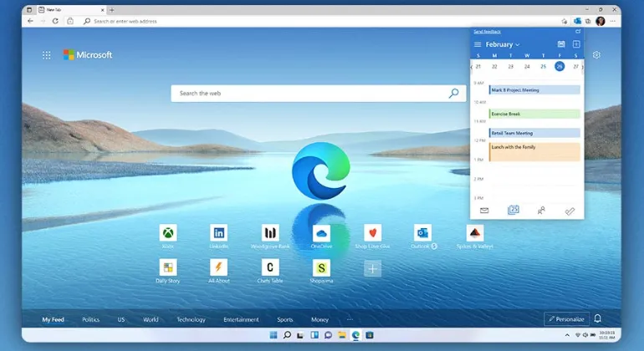Open the Xbox quick link tile
Screen dimensions: 644x351
coord(168,233)
